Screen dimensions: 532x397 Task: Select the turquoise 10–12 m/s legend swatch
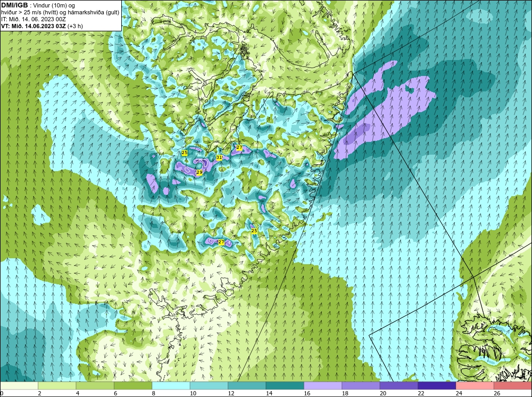click(209, 386)
